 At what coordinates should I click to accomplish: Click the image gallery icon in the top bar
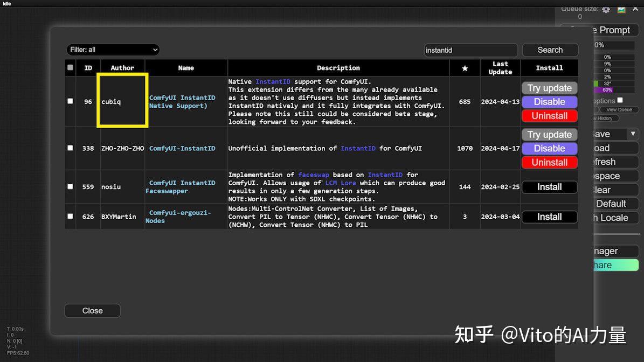(x=621, y=9)
